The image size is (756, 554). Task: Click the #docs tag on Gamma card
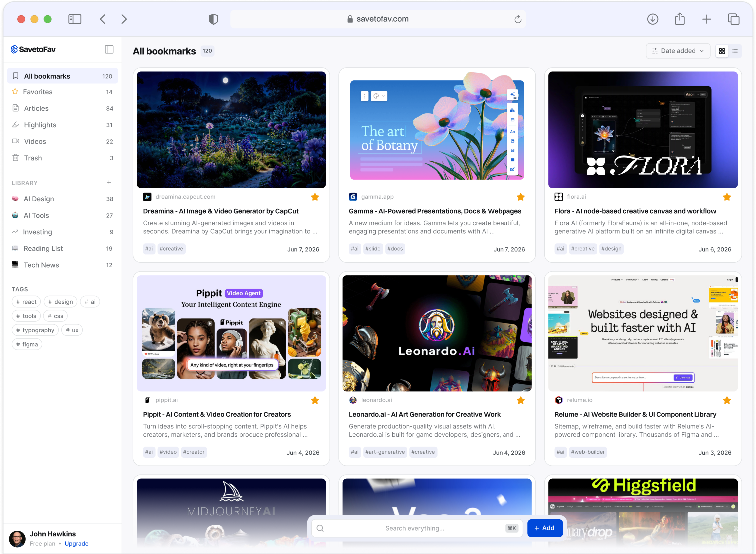[x=395, y=249]
